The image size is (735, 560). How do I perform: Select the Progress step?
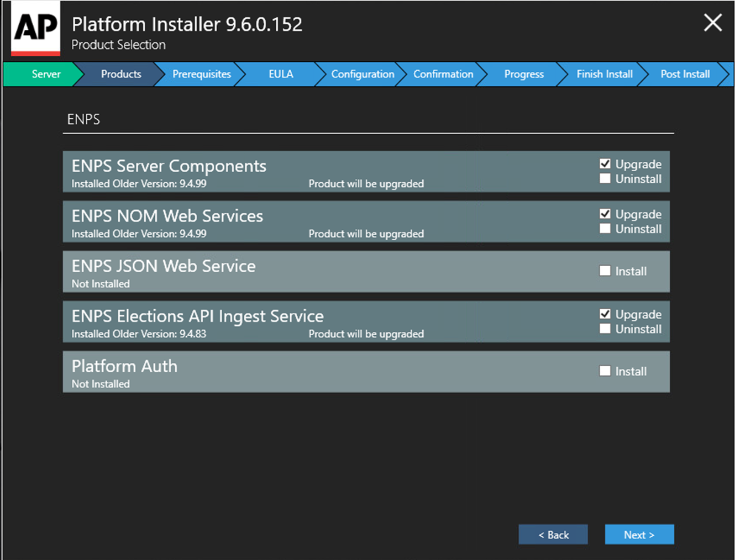pyautogui.click(x=524, y=74)
